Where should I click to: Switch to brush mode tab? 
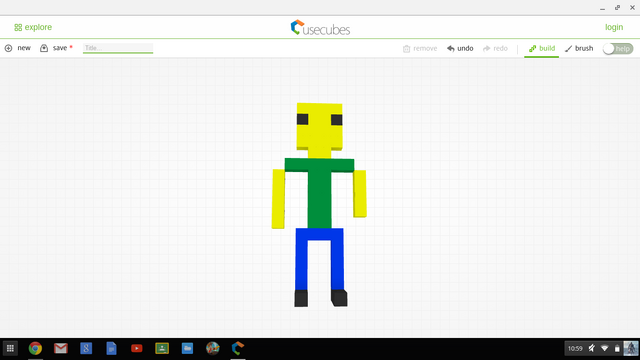click(x=579, y=49)
